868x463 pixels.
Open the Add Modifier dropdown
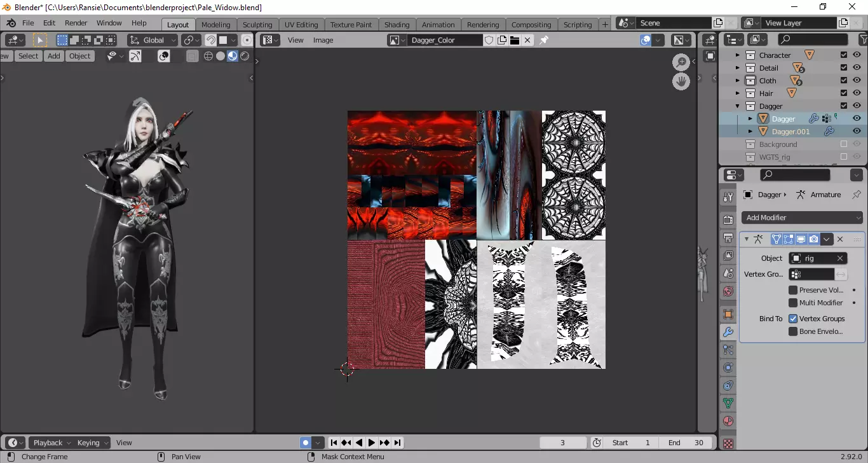pyautogui.click(x=803, y=218)
